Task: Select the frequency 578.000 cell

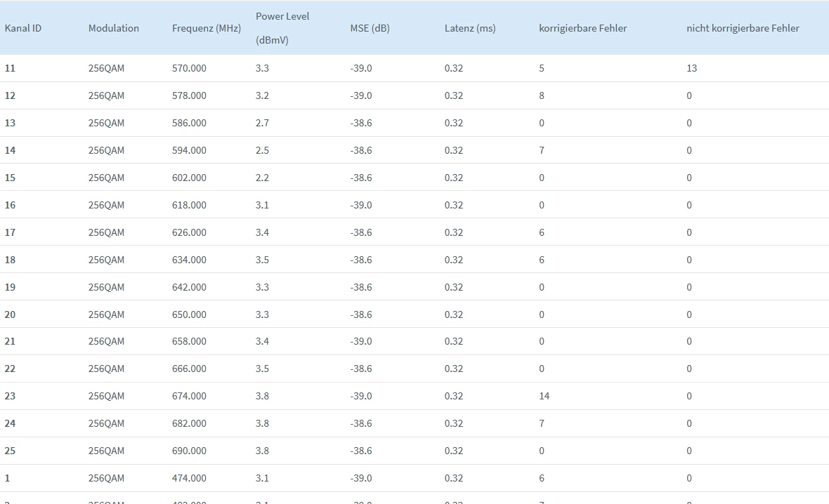Action: point(189,95)
